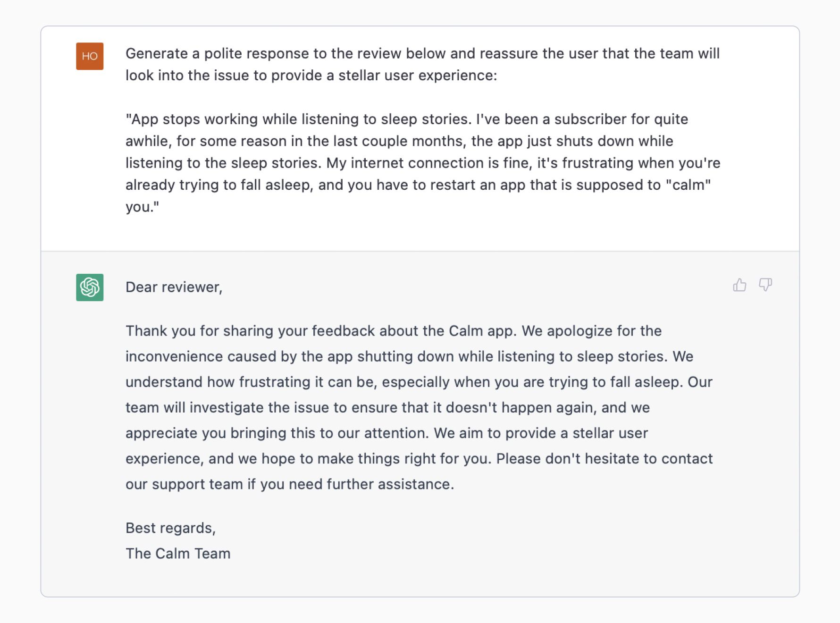Click the orange HO user avatar

click(x=90, y=56)
